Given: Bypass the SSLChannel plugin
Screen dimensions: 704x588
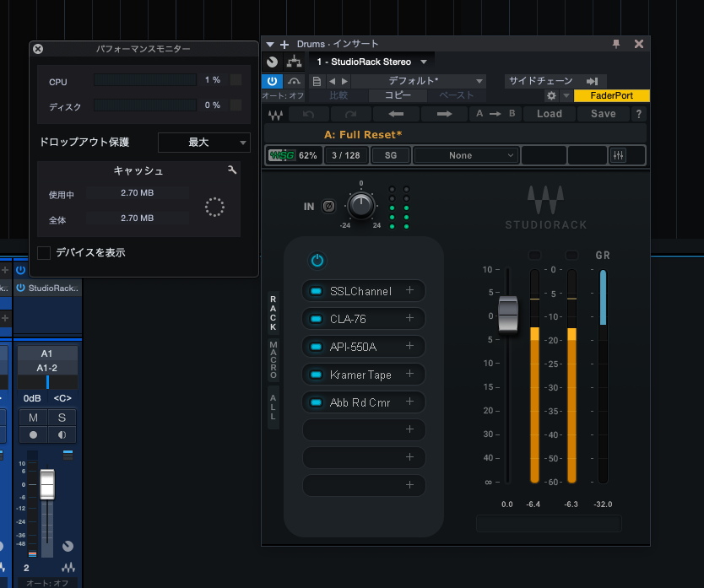Looking at the screenshot, I should (x=316, y=291).
